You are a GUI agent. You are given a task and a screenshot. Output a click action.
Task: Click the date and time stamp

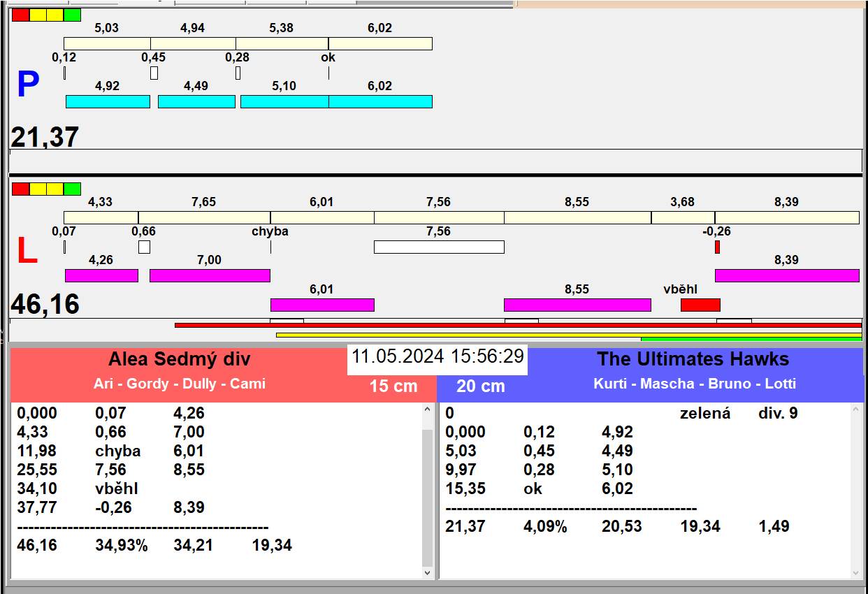[x=437, y=356]
